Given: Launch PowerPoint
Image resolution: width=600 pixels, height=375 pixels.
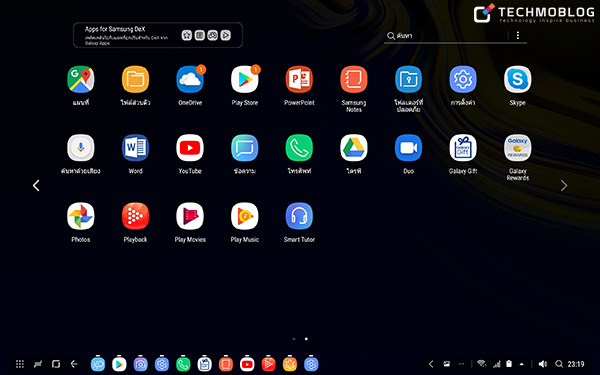Looking at the screenshot, I should (299, 80).
